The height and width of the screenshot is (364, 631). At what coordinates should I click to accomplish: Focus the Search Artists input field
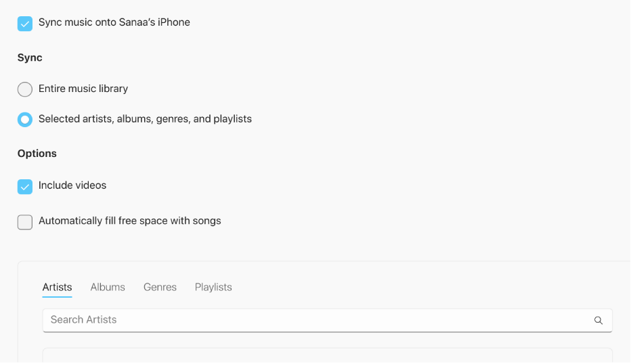[311, 320]
